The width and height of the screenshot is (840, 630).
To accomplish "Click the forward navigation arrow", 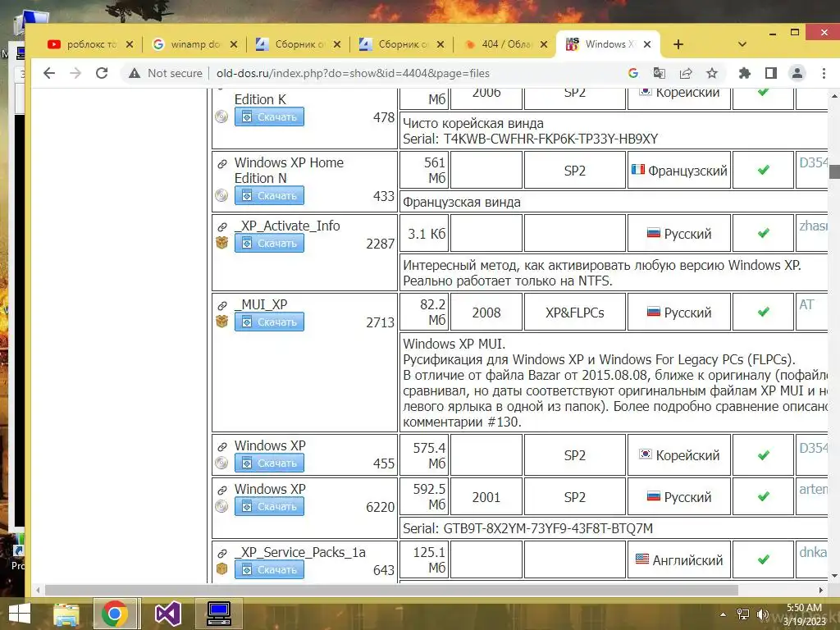I will point(75,73).
